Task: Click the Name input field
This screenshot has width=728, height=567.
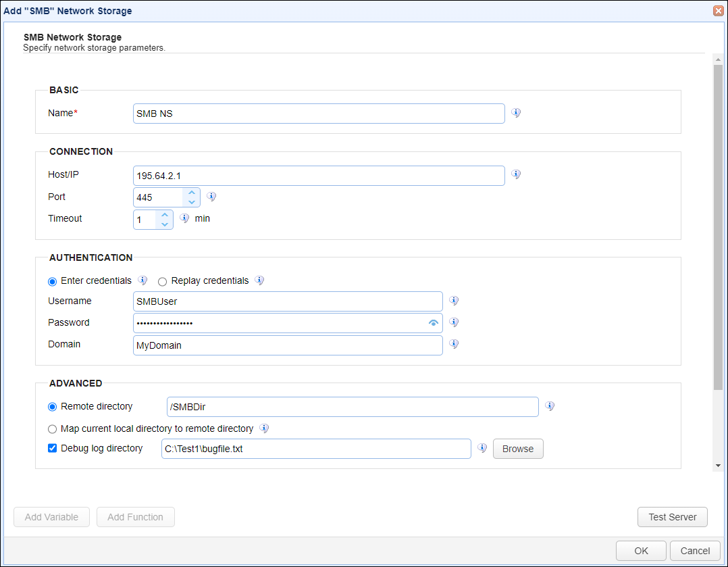Action: pyautogui.click(x=319, y=114)
